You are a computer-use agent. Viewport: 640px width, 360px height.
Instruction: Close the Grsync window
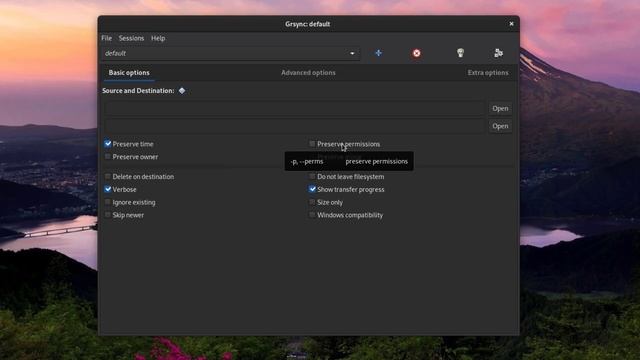tap(511, 24)
